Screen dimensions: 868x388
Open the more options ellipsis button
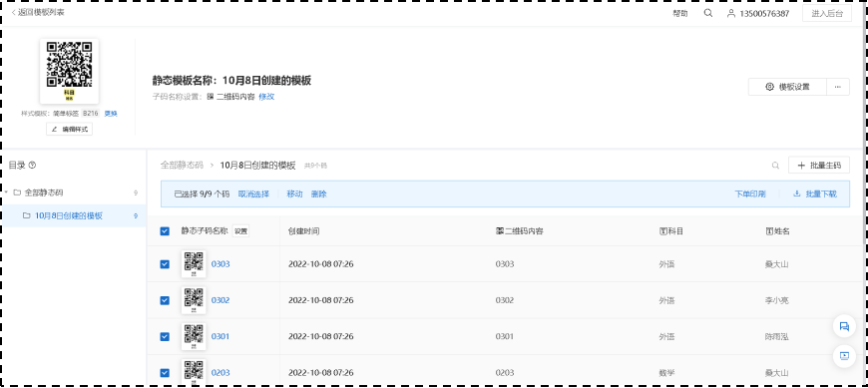click(x=838, y=87)
